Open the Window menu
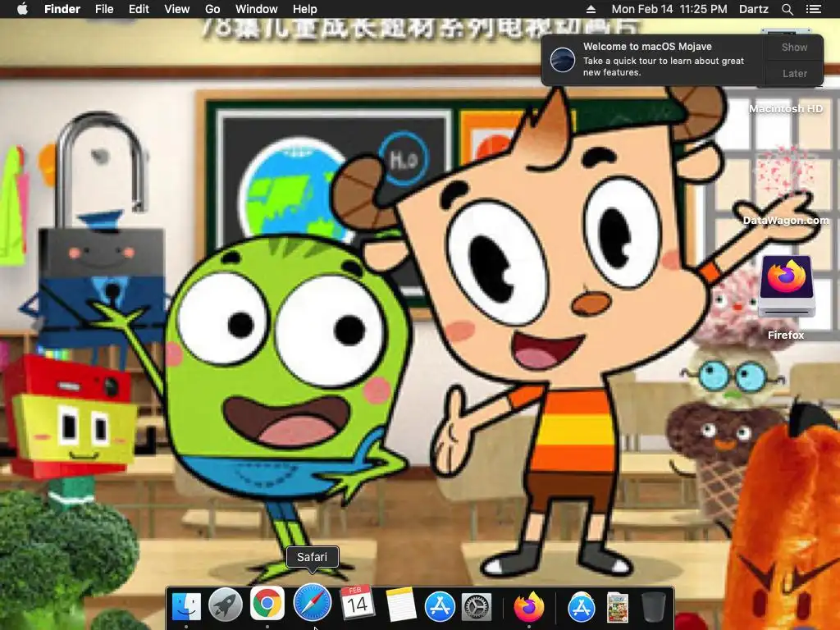This screenshot has height=630, width=840. pyautogui.click(x=257, y=9)
